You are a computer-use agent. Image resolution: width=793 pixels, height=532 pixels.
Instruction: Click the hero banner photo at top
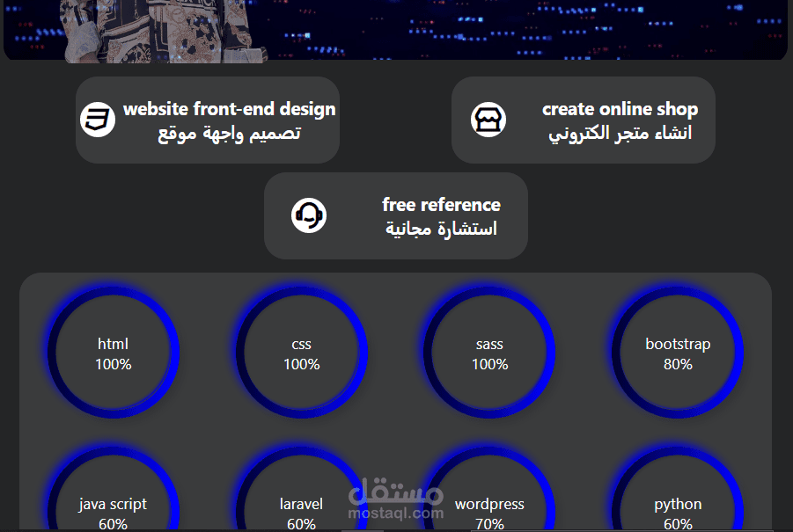[x=395, y=30]
